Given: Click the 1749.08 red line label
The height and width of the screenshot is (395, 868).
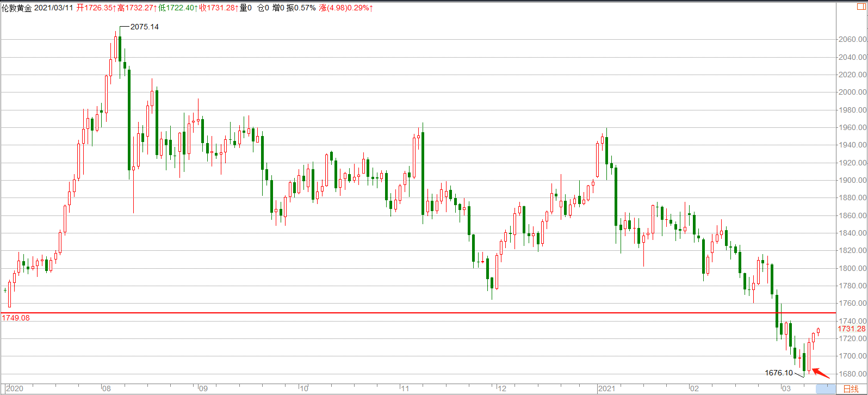Looking at the screenshot, I should pos(16,318).
